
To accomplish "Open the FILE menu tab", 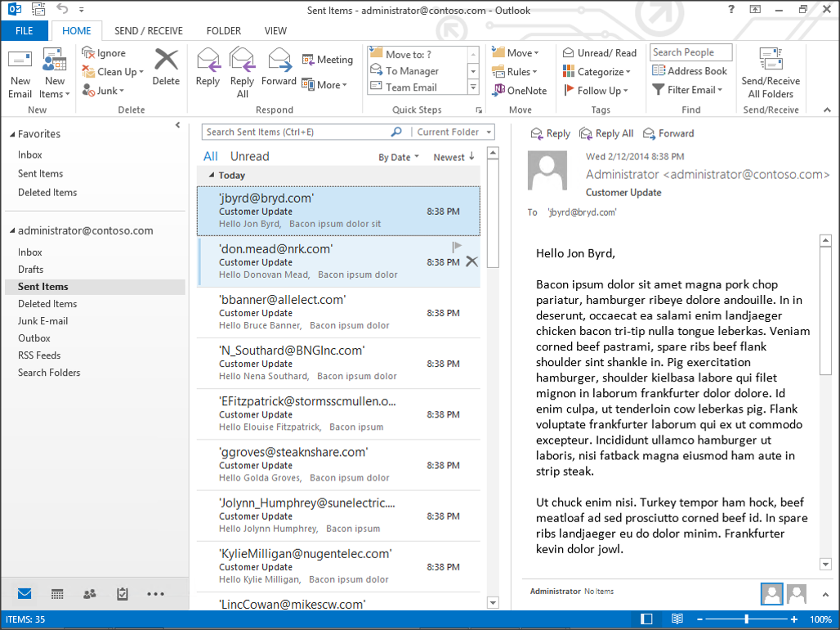I will 25,31.
